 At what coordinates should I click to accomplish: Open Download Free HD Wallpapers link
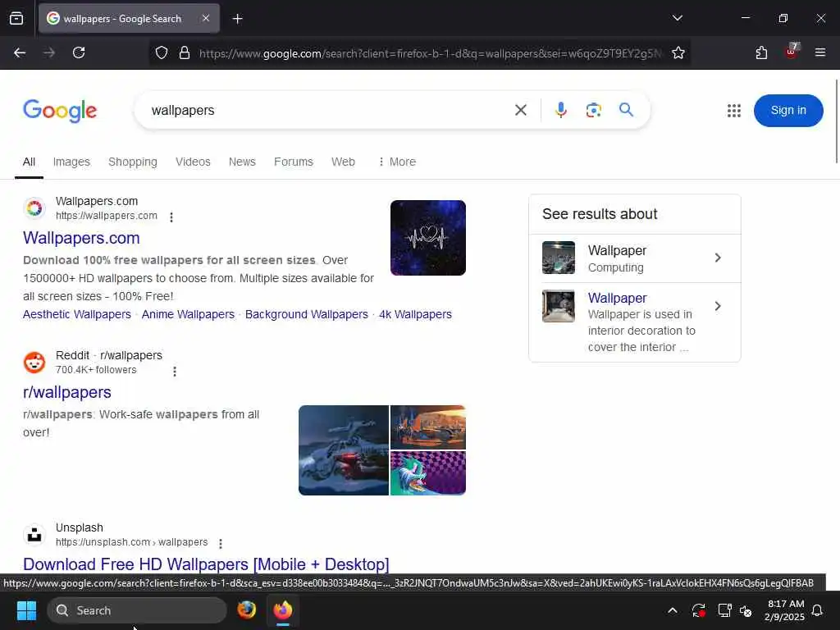pyautogui.click(x=206, y=564)
